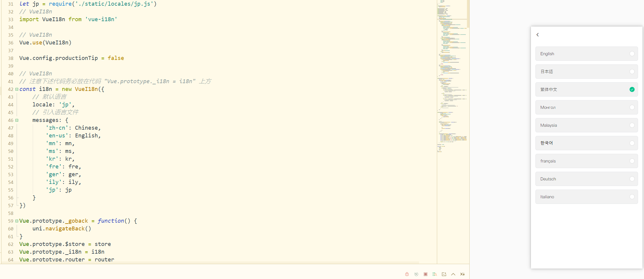Screen dimensions: 644x279
Task: Place cursor on the locale: 'jp' line
Action: 54,105
